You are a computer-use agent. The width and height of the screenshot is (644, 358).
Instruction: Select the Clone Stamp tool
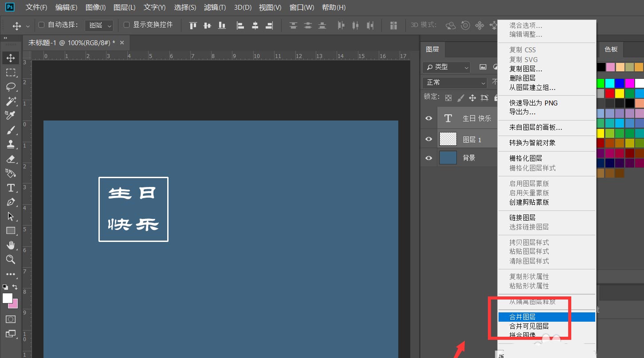pos(11,144)
